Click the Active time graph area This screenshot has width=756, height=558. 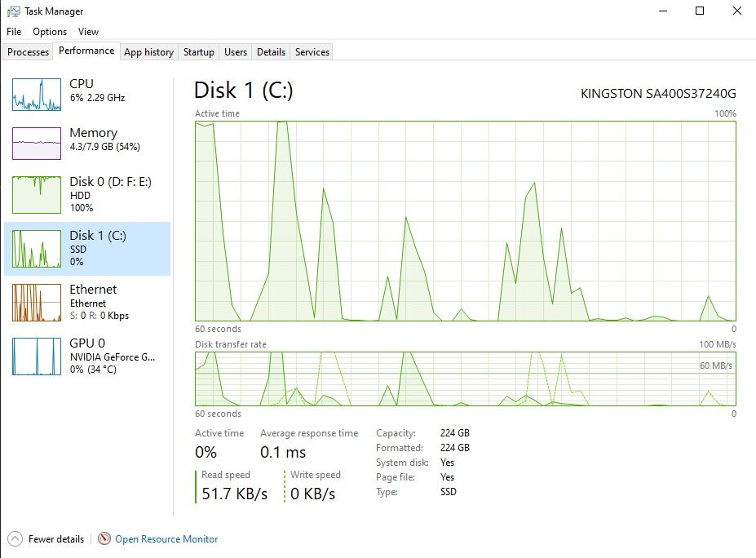point(466,221)
